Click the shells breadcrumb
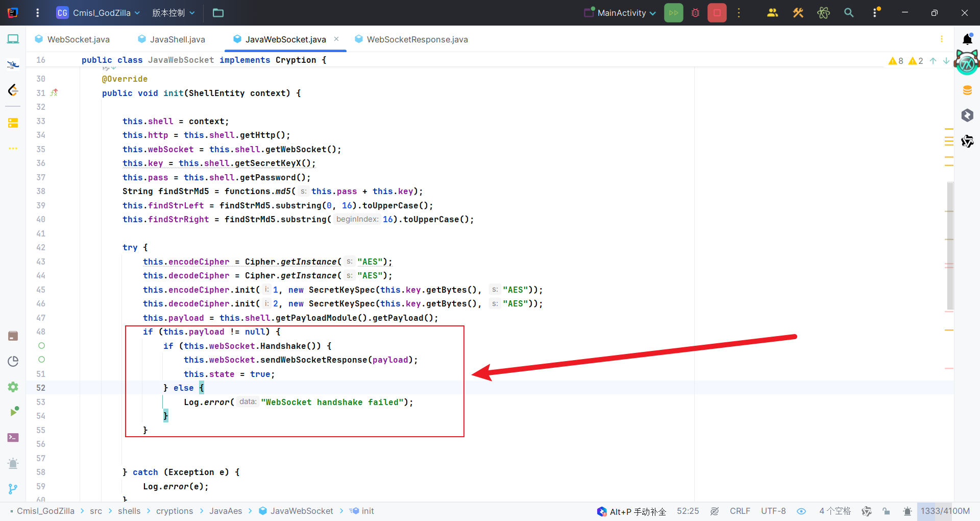The height and width of the screenshot is (521, 980). point(129,511)
